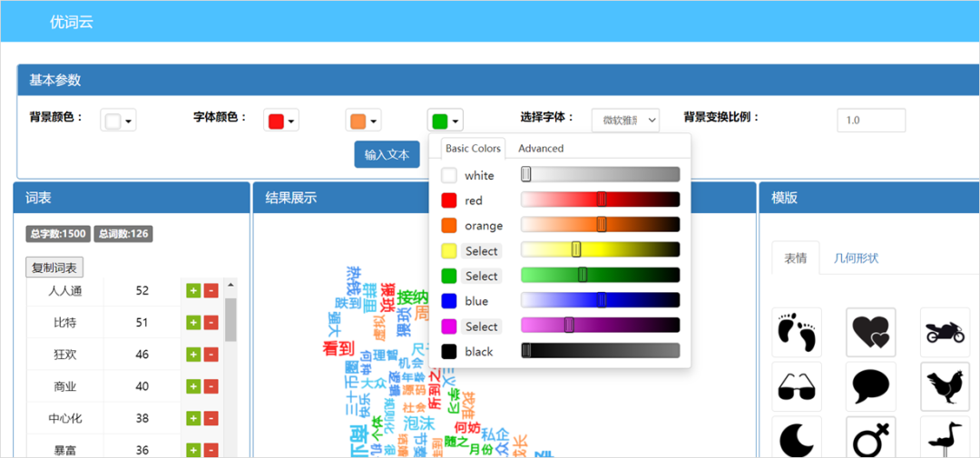Click the 总字数:1500 badge
Screen dimensions: 980x458
(58, 234)
